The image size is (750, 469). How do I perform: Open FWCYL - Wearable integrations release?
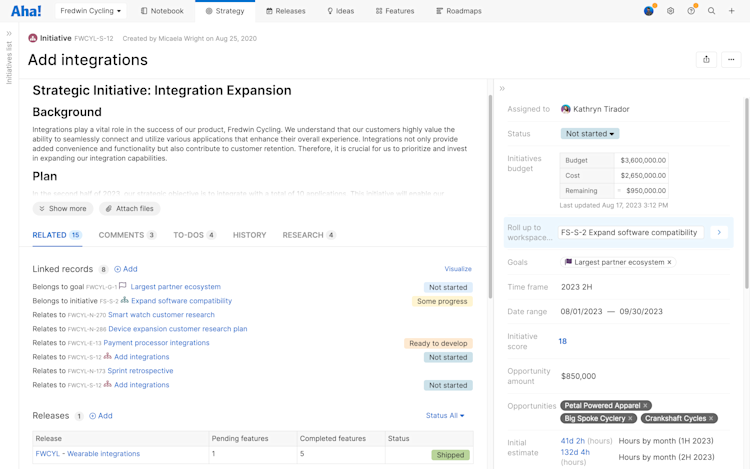pyautogui.click(x=88, y=454)
